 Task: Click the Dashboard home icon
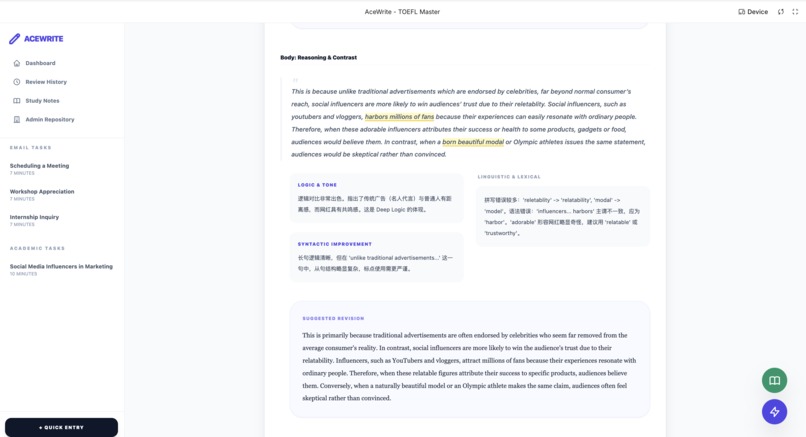(16, 63)
